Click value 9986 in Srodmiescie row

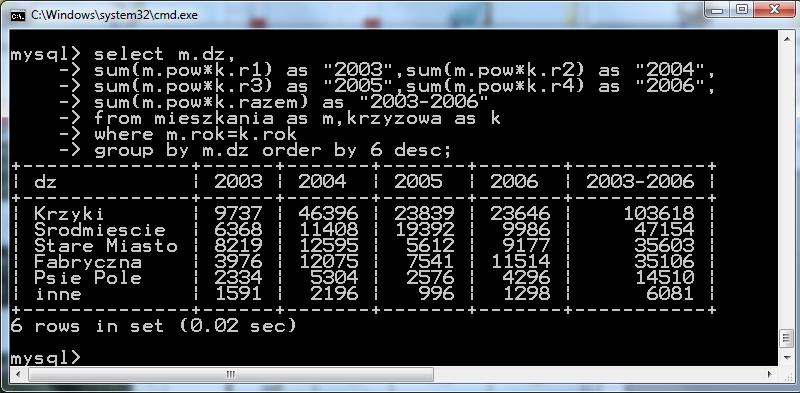tap(527, 230)
